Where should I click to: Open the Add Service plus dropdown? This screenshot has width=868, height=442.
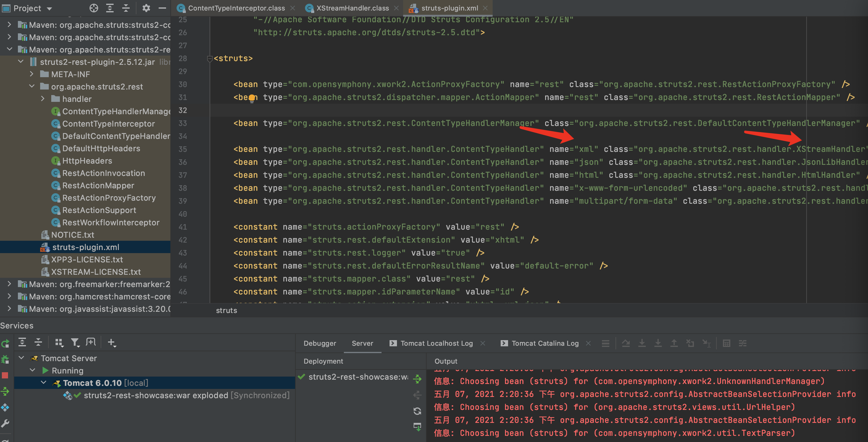(x=112, y=343)
